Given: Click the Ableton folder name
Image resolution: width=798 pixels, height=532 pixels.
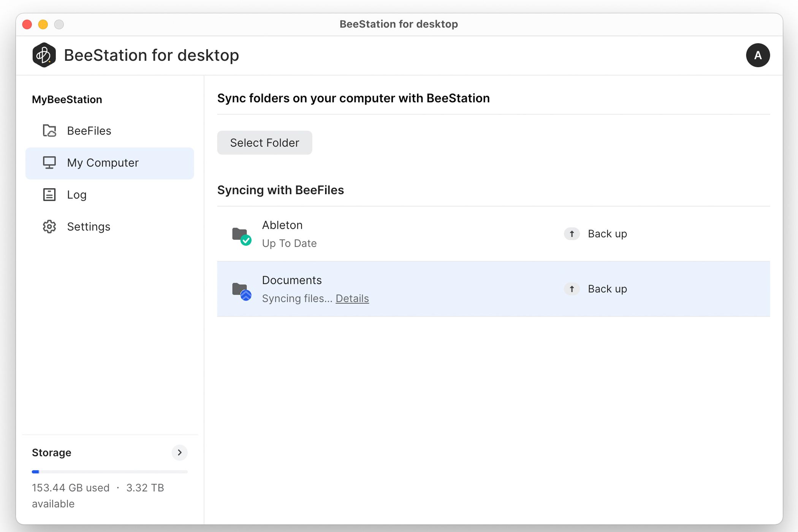Looking at the screenshot, I should pyautogui.click(x=282, y=225).
